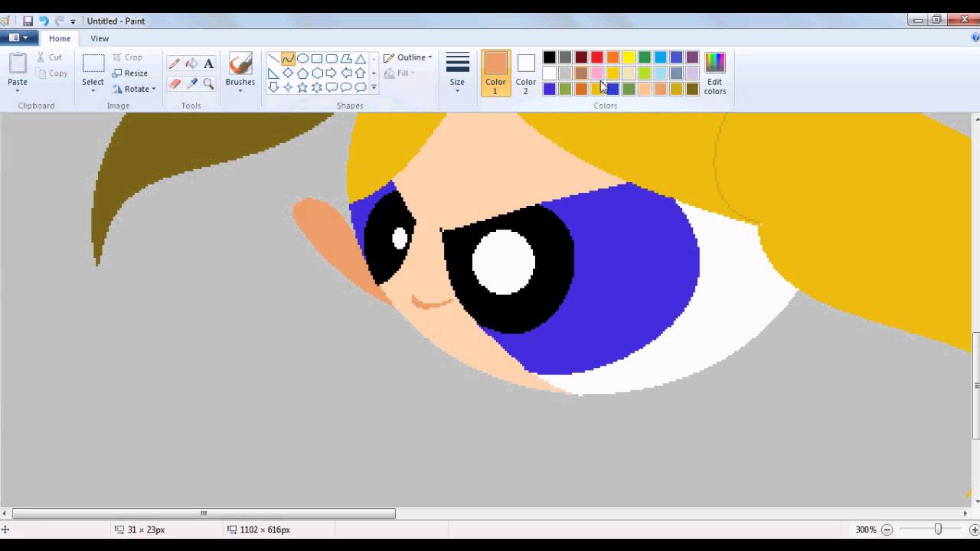Click the Help question mark icon
The width and height of the screenshot is (980, 551).
click(x=975, y=37)
